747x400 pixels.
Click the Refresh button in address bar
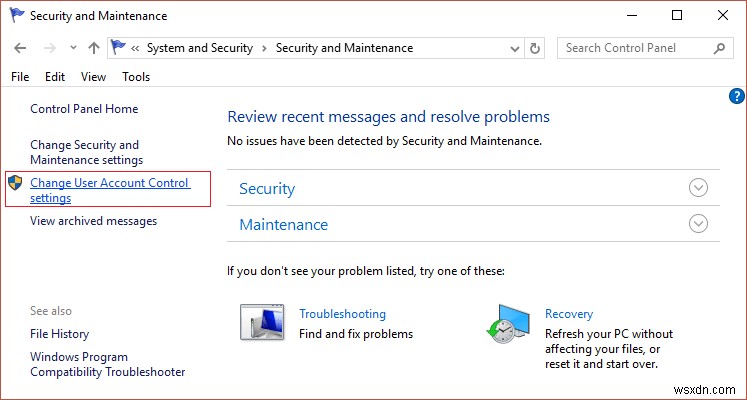pos(536,48)
